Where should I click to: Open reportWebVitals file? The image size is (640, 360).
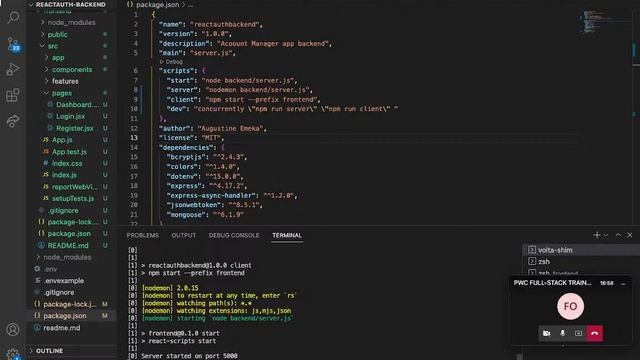pyautogui.click(x=72, y=187)
